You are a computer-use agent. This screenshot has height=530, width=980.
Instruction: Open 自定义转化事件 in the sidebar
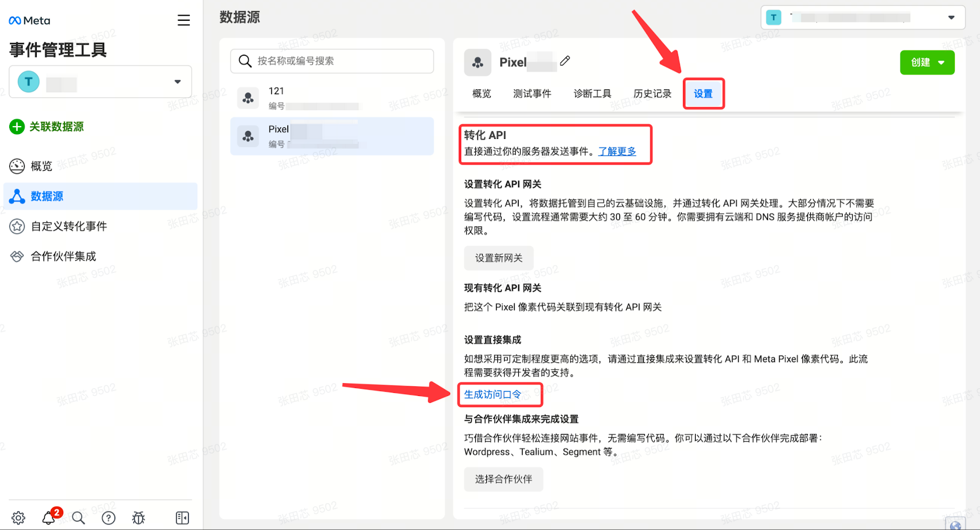69,226
